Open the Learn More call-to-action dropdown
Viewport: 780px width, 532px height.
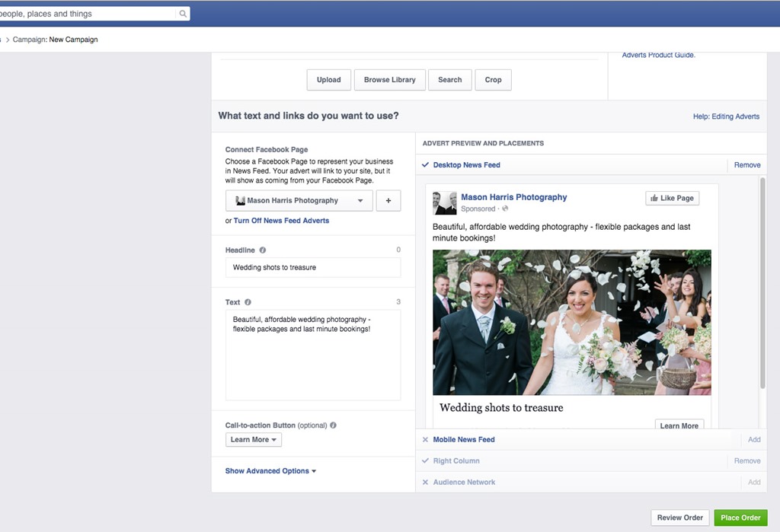point(254,440)
